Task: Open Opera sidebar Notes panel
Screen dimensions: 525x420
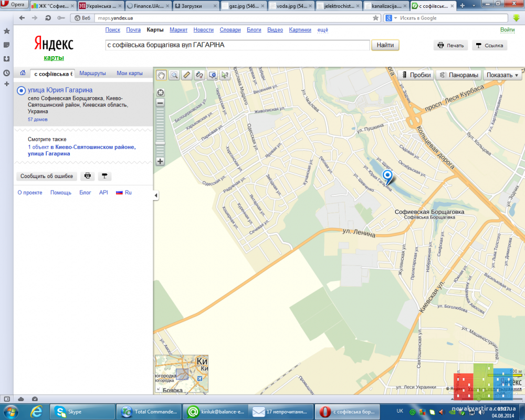Action: [x=6, y=45]
